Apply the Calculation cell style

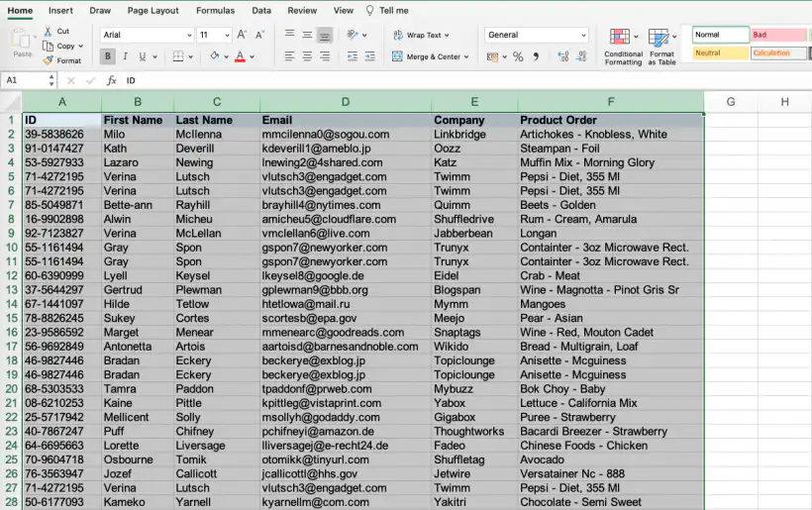pos(779,52)
